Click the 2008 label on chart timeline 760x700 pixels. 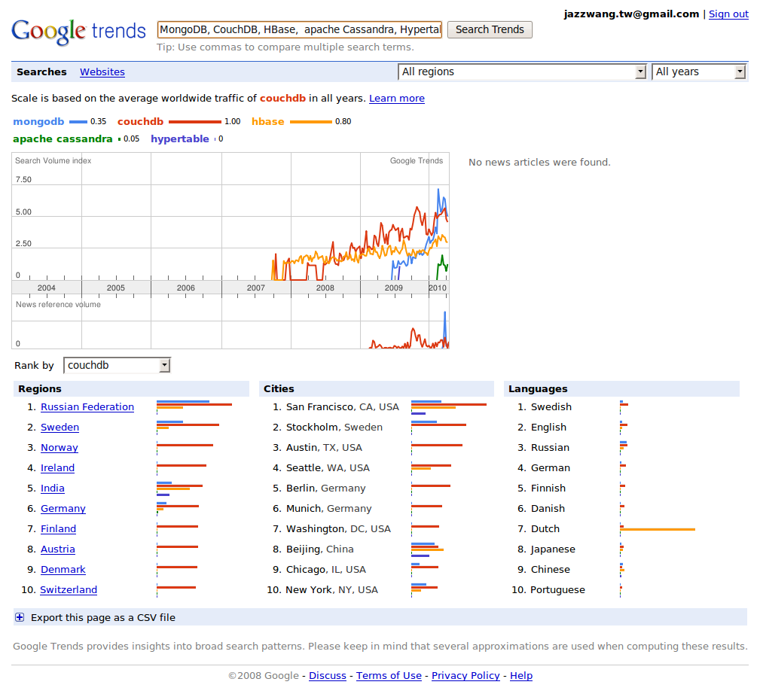(325, 288)
